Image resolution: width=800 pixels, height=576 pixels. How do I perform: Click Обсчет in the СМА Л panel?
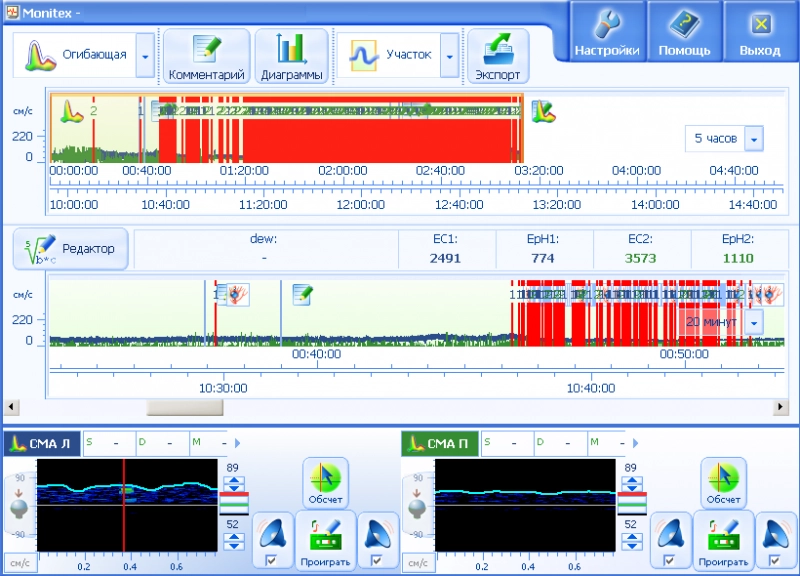[x=324, y=483]
